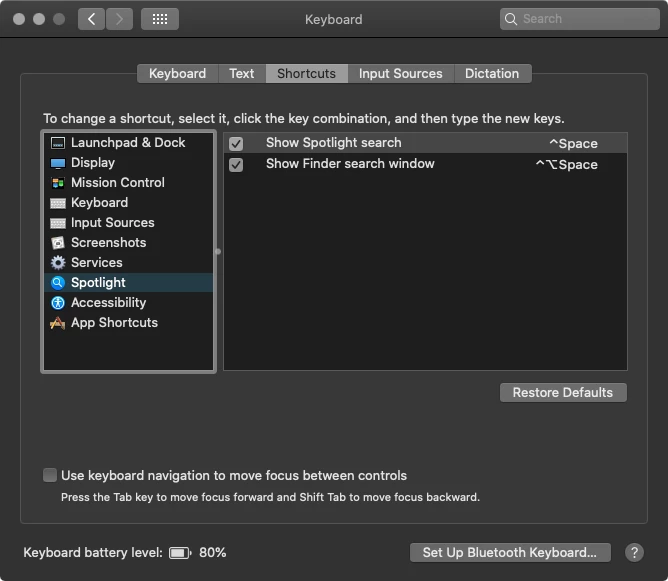Select App Shortcuts category
The width and height of the screenshot is (668, 581).
128,323
